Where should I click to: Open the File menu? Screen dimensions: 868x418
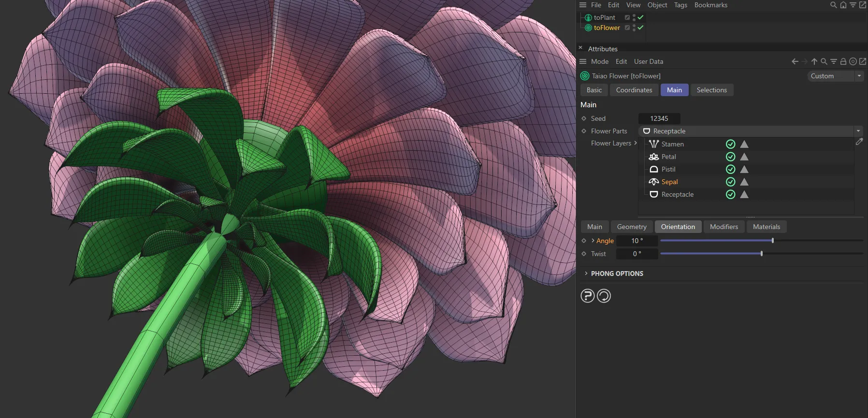[596, 5]
